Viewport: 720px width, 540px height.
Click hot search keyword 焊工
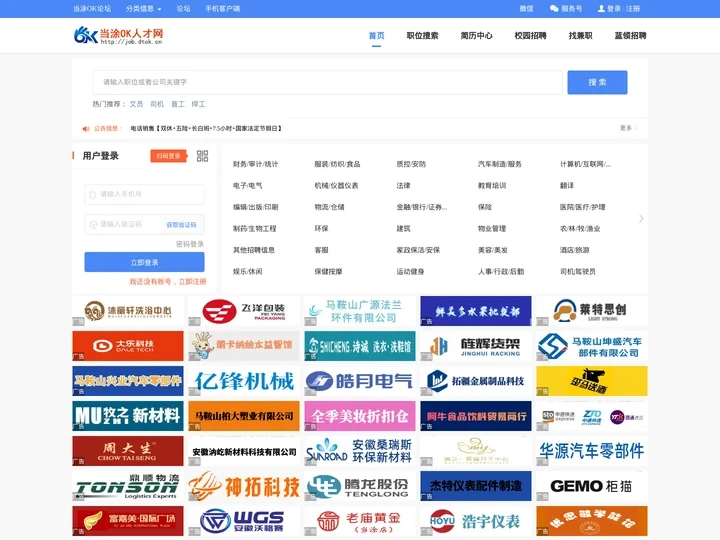(x=198, y=104)
